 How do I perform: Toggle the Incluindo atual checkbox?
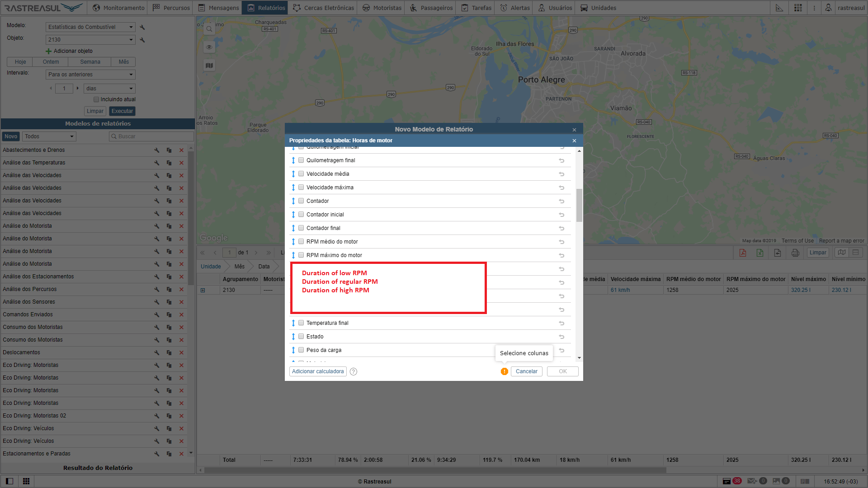click(x=96, y=99)
